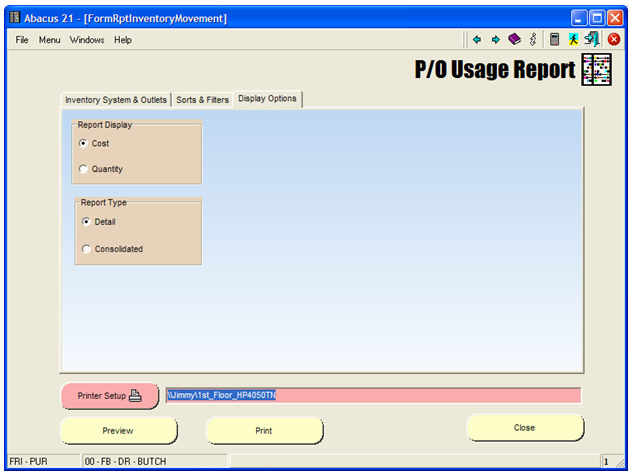631x475 pixels.
Task: Click the back arrow toolbar icon
Action: click(477, 40)
